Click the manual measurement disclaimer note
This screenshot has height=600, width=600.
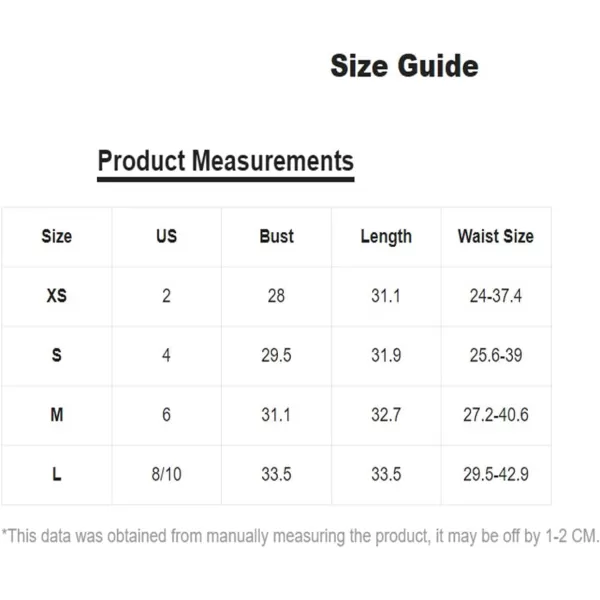click(x=300, y=536)
